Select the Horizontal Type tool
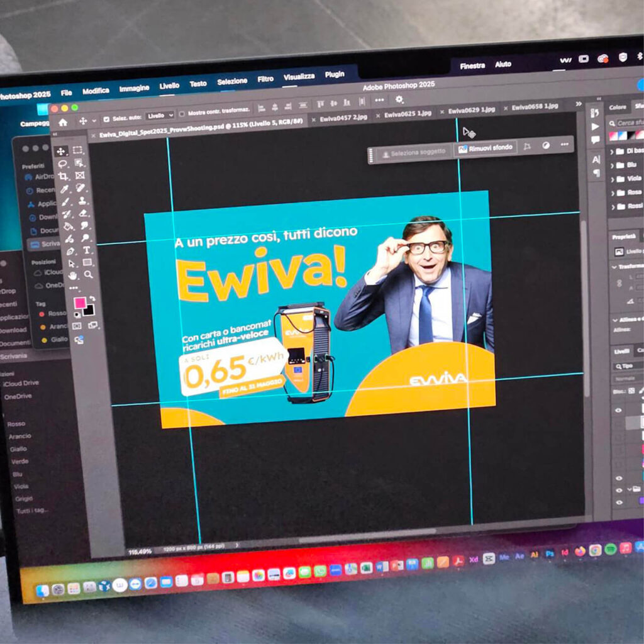The image size is (644, 644). point(87,250)
